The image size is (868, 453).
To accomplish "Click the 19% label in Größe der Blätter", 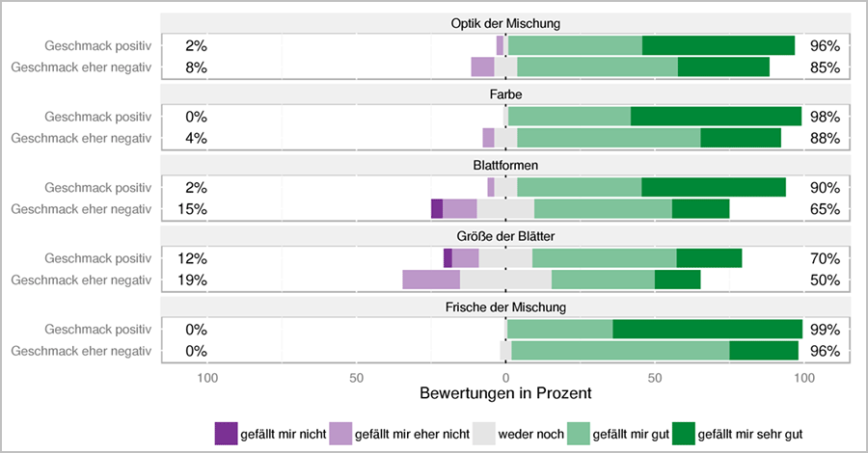I will click(192, 280).
